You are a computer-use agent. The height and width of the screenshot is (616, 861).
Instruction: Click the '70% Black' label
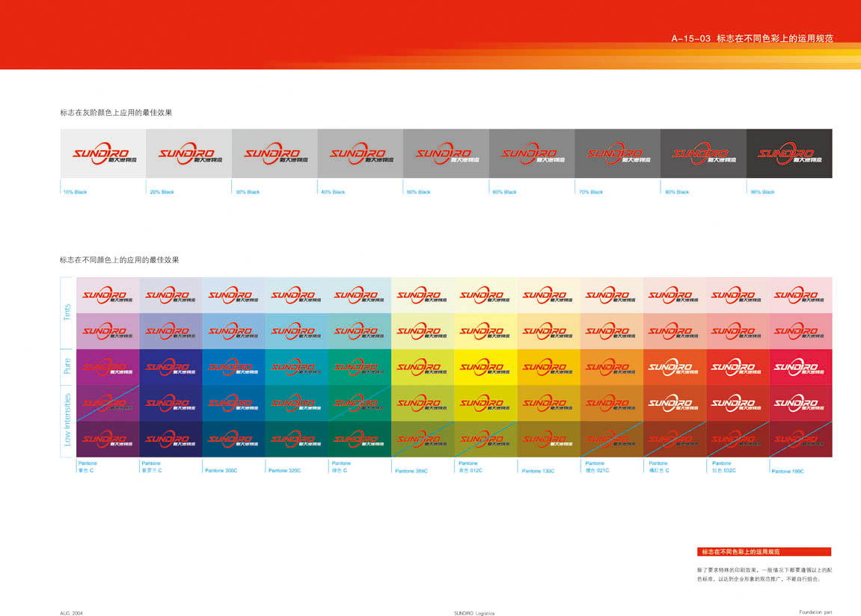(x=591, y=192)
